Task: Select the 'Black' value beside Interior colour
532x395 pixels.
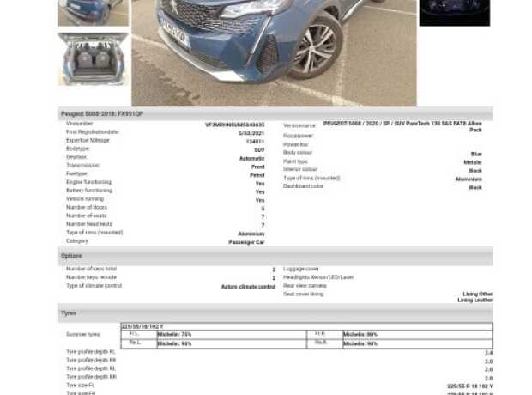Action: click(475, 171)
